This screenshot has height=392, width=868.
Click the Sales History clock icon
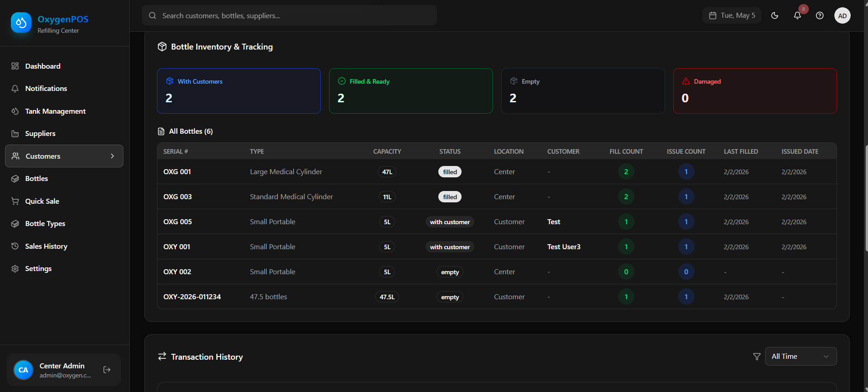(x=15, y=246)
